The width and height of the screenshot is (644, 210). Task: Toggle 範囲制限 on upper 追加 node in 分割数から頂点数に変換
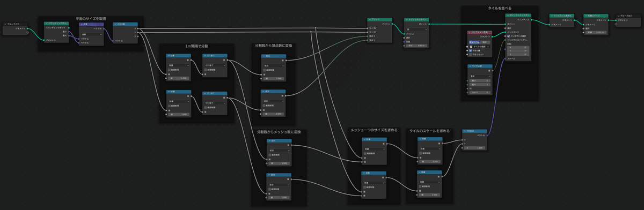click(x=265, y=70)
